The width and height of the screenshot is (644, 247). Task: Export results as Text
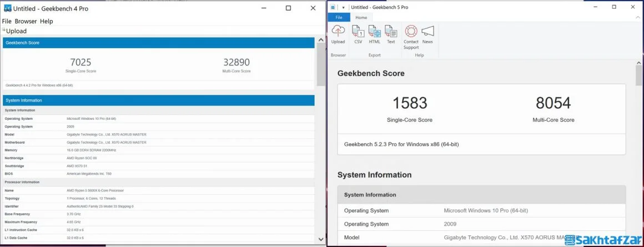click(391, 34)
